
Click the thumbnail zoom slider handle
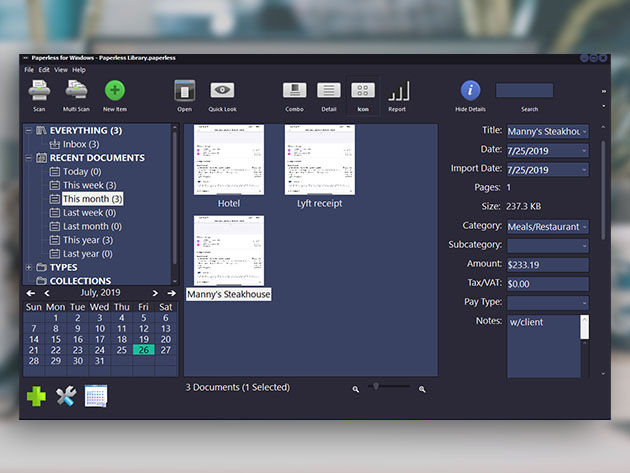376,386
